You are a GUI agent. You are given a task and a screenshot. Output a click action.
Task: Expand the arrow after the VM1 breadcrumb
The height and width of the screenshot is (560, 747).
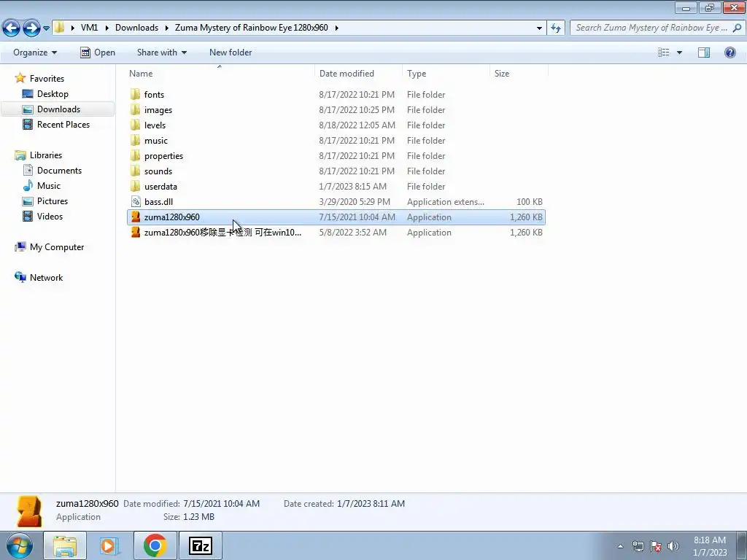click(107, 28)
